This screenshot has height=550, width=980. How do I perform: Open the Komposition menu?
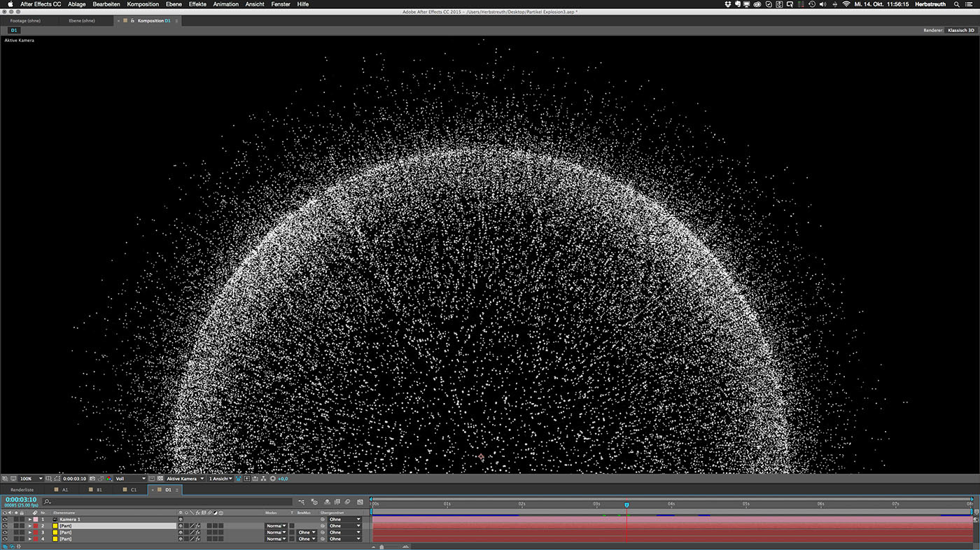[143, 4]
